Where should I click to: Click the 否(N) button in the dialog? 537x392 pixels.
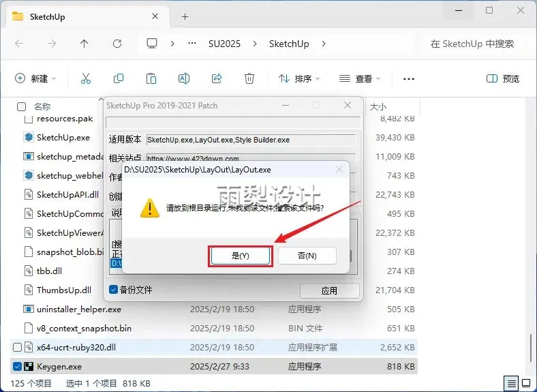coord(307,256)
